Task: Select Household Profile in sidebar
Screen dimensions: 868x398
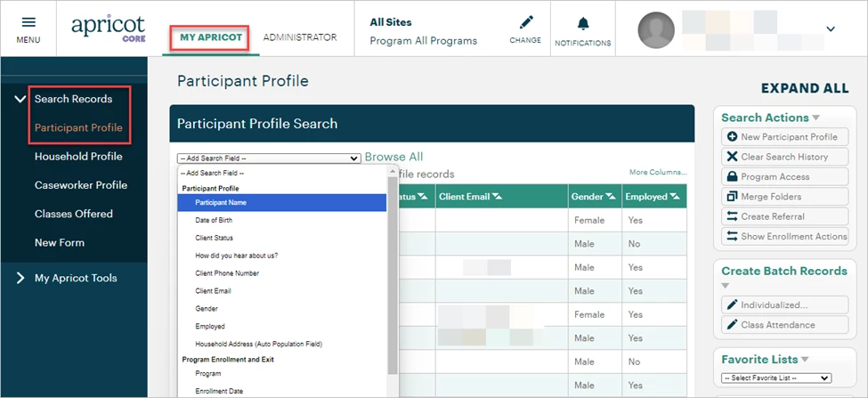Action: click(x=78, y=157)
